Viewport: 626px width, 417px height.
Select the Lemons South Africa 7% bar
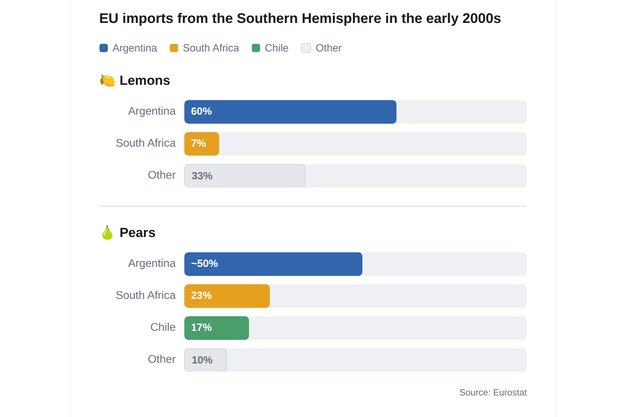point(202,144)
